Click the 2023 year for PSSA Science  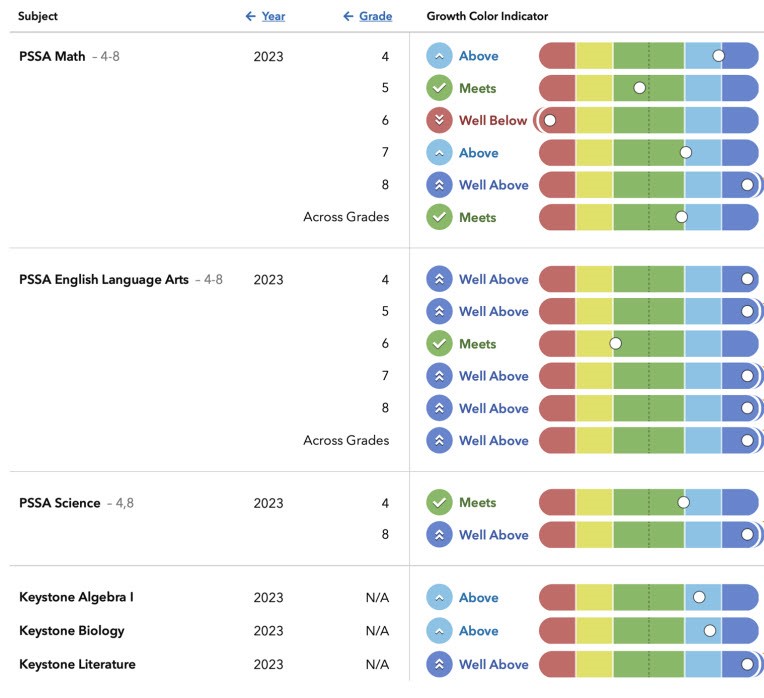click(268, 503)
